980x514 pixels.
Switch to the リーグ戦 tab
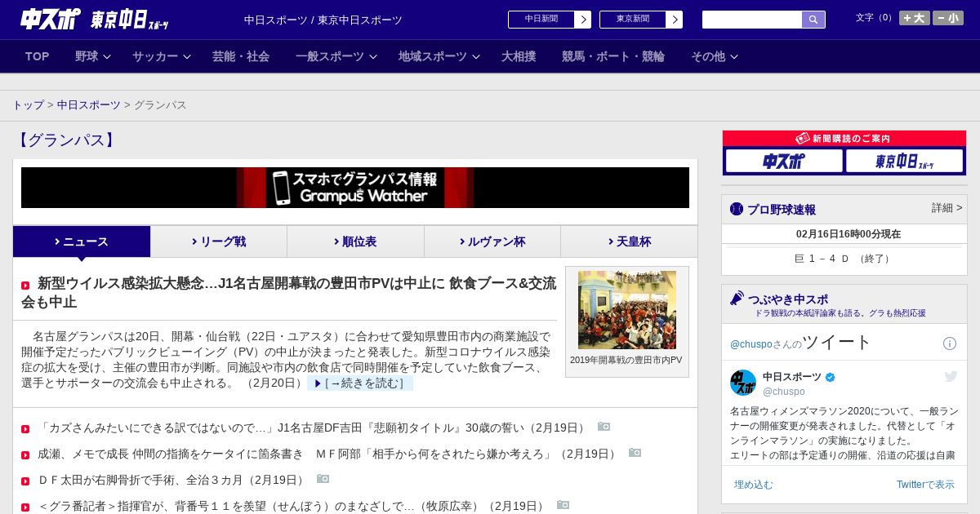pyautogui.click(x=219, y=241)
